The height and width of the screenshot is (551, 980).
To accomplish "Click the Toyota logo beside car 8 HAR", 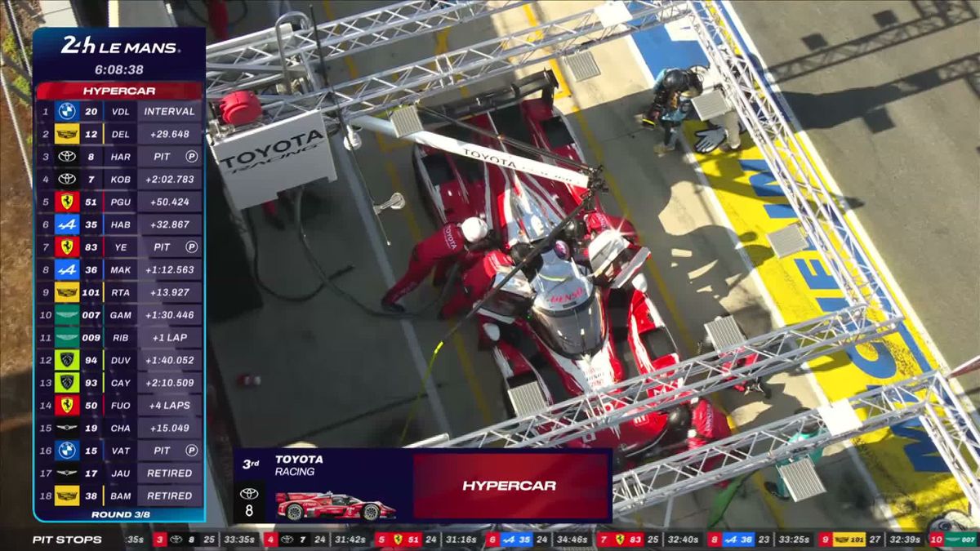I will coord(67,156).
